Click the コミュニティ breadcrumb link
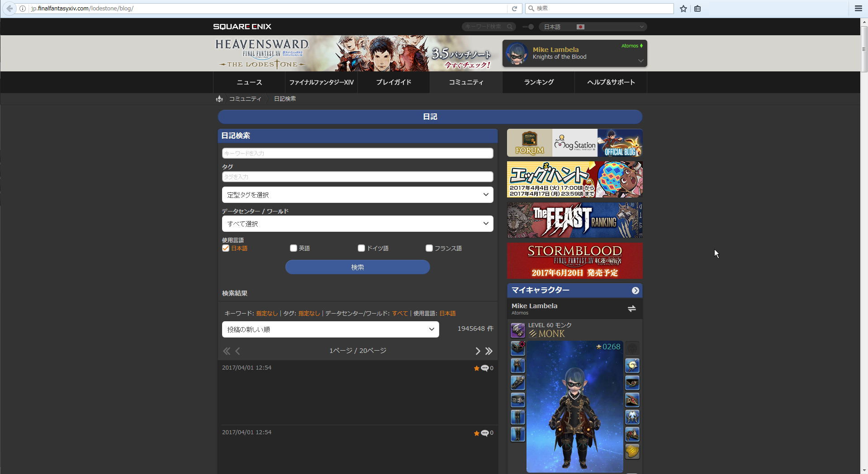 245,99
